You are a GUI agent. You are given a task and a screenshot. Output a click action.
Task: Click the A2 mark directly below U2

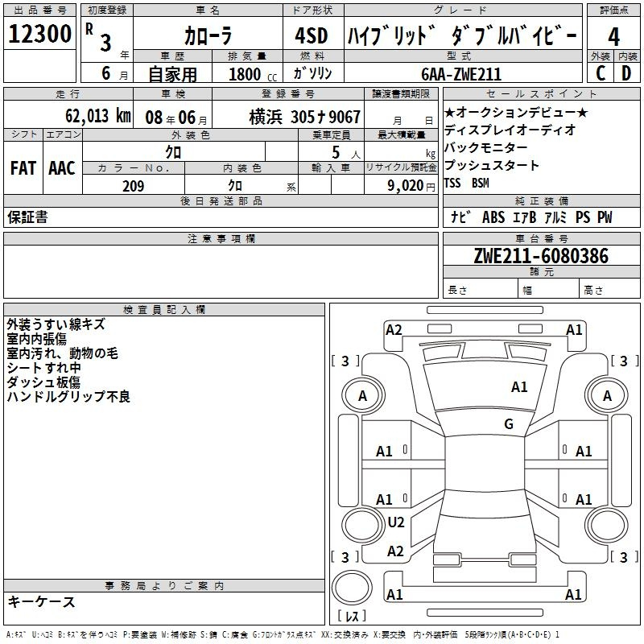coord(395,551)
